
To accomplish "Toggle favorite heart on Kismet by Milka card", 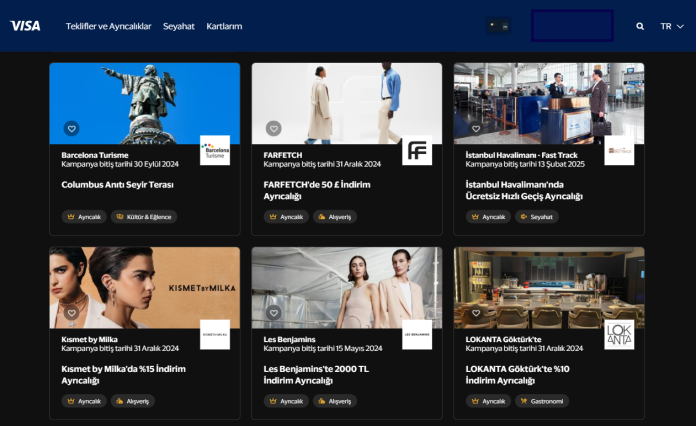I will (x=72, y=313).
